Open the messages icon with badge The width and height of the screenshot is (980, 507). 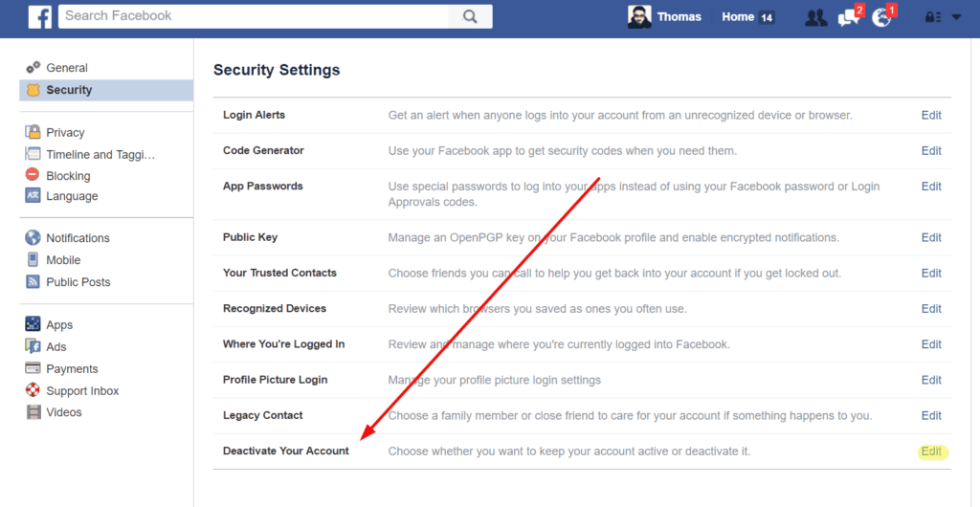(850, 15)
